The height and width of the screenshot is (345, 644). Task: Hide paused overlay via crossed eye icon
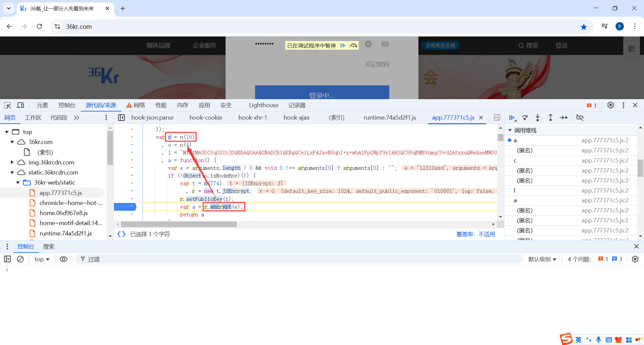pos(385,44)
